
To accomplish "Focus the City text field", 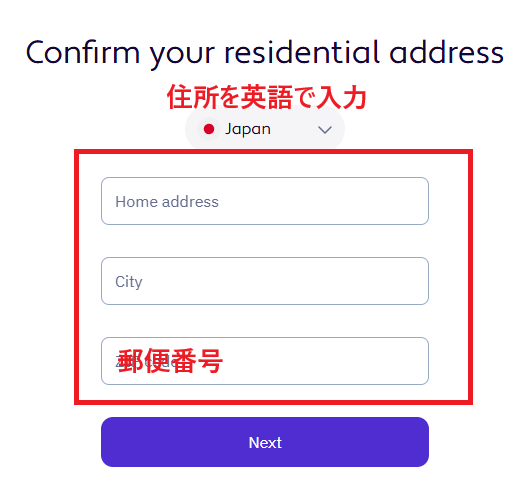I will click(x=265, y=281).
